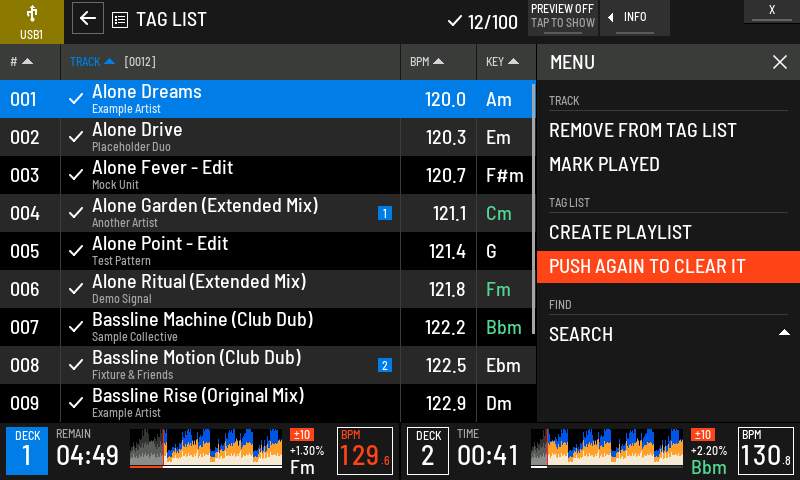
Task: Untag Alone Dreams checkmark
Action: [76, 99]
